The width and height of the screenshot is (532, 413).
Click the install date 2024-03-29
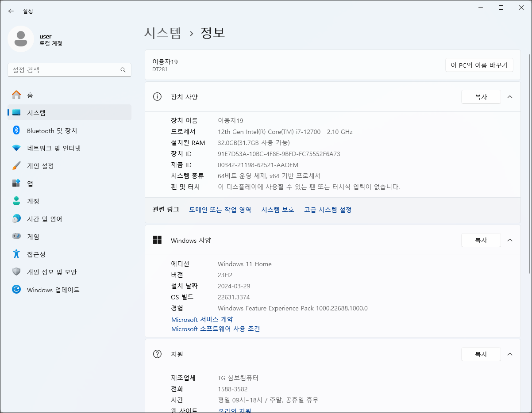(234, 286)
